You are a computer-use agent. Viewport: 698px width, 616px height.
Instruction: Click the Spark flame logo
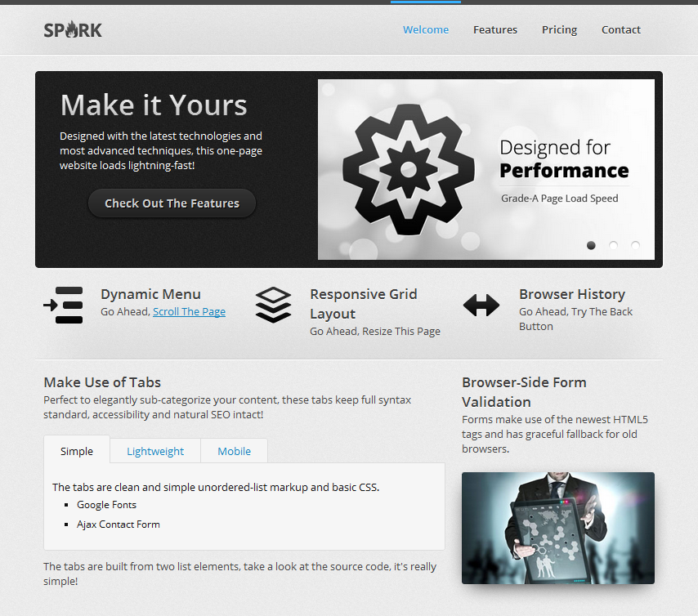[73, 30]
